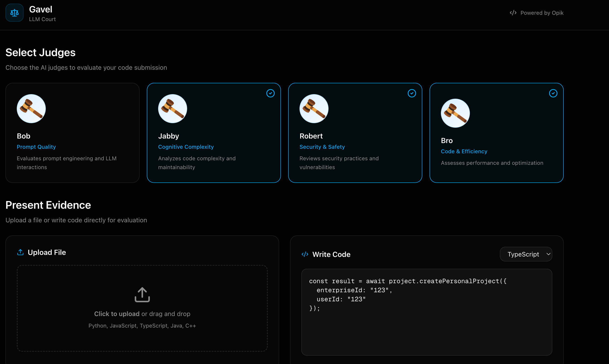The width and height of the screenshot is (609, 364).
Task: Click the code brackets icon beside Write Code
Action: [305, 254]
